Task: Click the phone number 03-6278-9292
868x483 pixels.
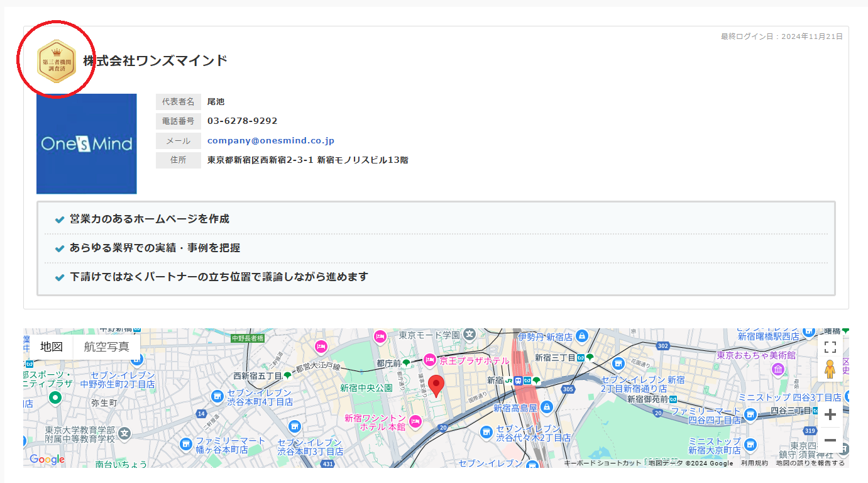Action: (242, 121)
